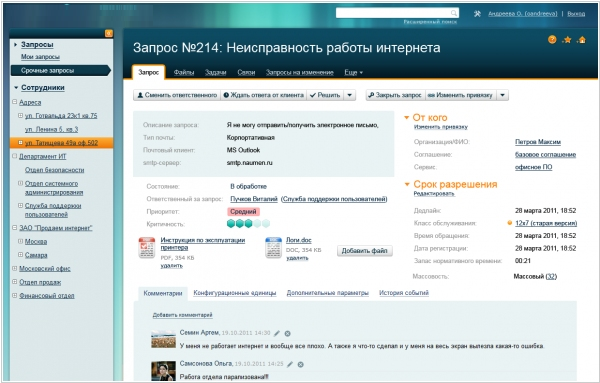
Task: Click the criticality hexagon indicator
Action: [x=248, y=223]
